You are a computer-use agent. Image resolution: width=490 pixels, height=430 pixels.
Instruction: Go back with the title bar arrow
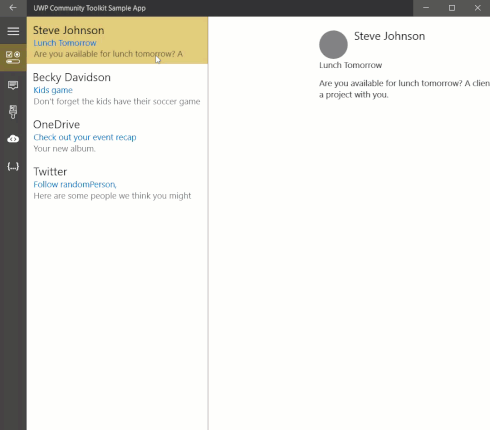click(13, 8)
